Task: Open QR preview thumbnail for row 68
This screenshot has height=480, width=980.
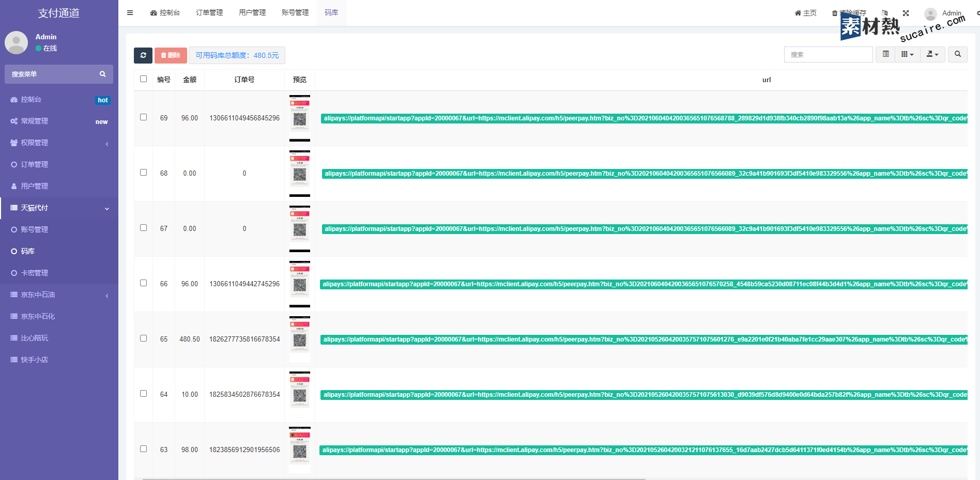Action: (x=300, y=174)
